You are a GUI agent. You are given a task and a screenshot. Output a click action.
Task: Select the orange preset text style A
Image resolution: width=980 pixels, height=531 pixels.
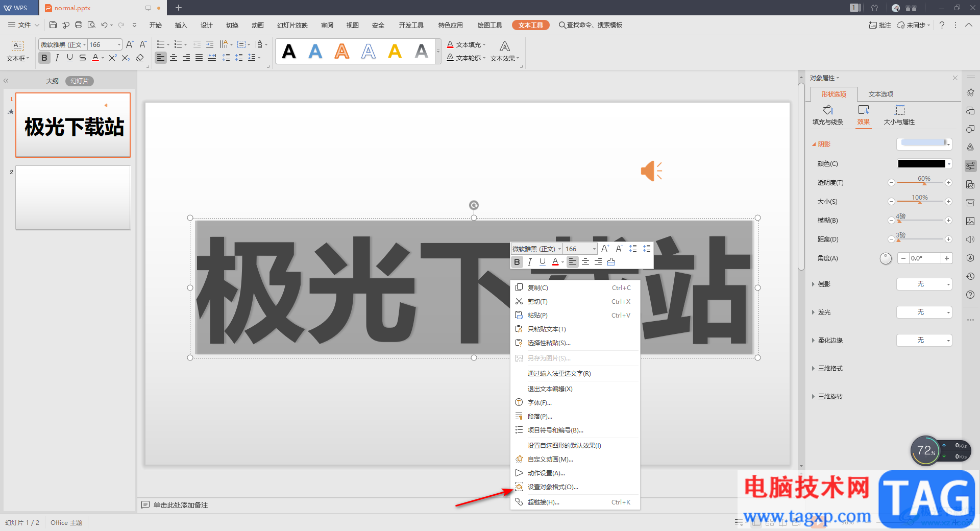click(x=342, y=51)
